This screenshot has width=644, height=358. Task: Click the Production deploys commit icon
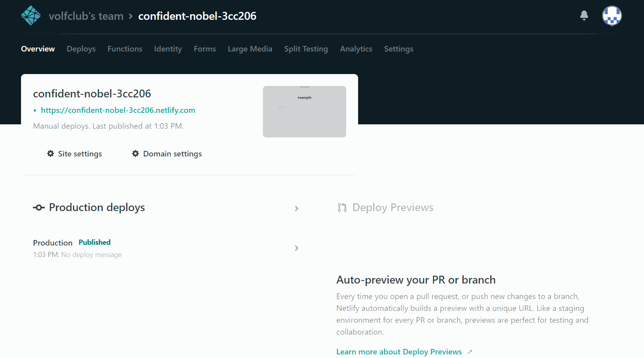click(39, 208)
